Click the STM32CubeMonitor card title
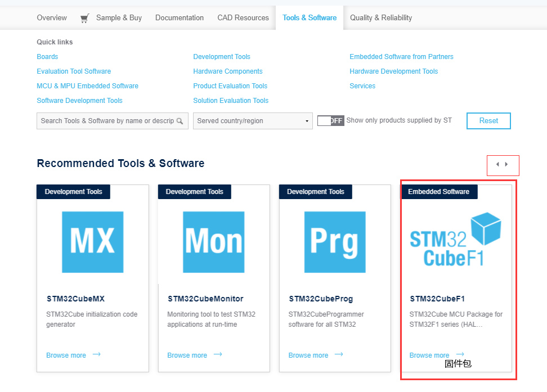This screenshot has height=392, width=547. (205, 299)
